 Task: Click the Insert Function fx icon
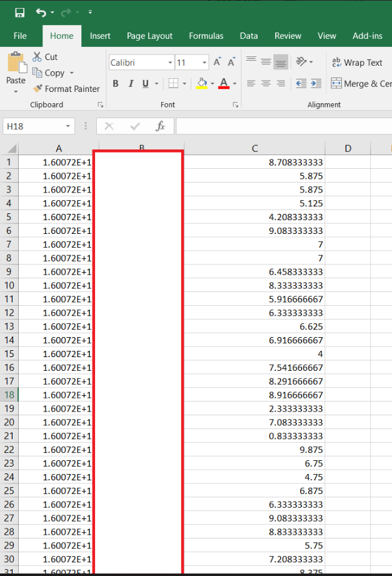click(160, 126)
